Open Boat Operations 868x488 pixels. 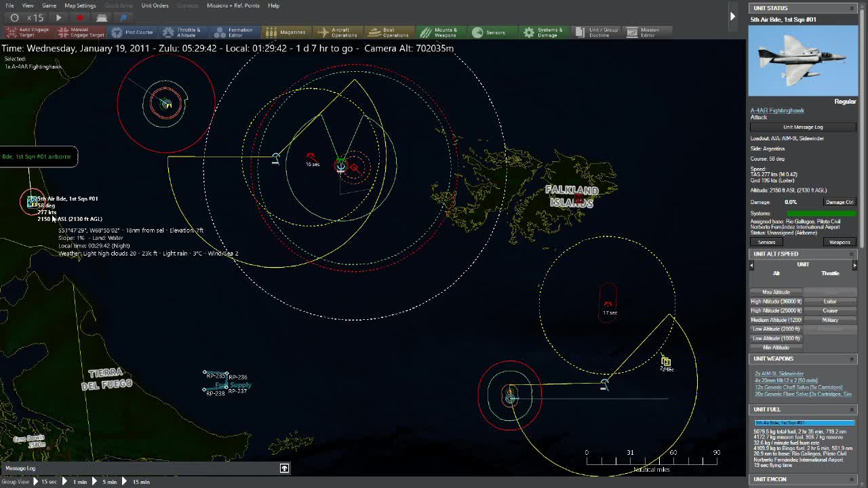[390, 32]
